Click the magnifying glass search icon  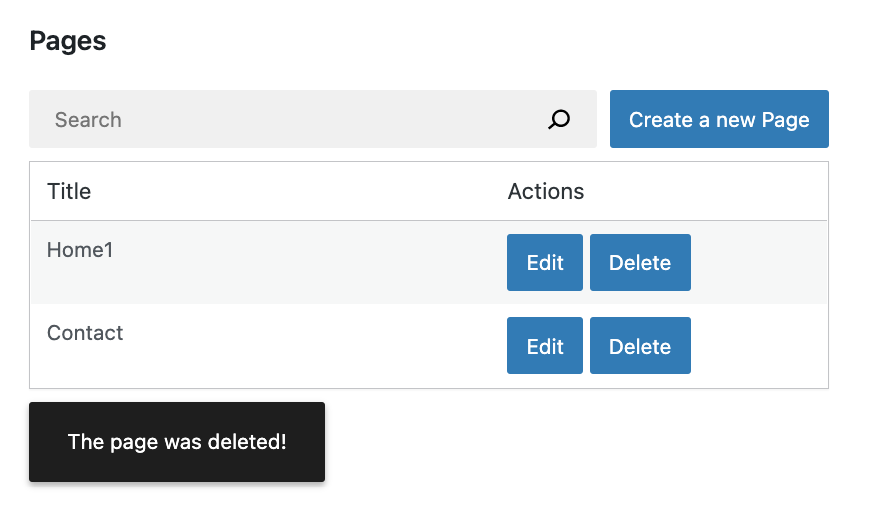point(559,120)
